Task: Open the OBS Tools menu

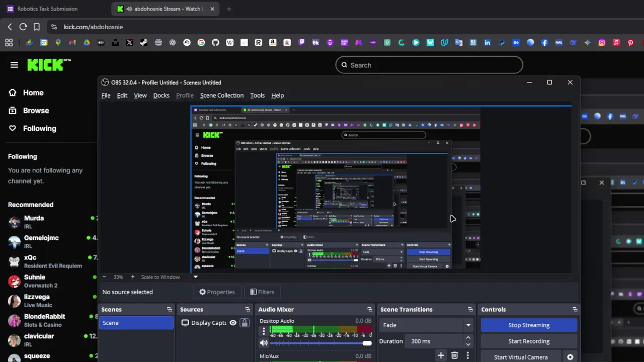Action: click(258, 96)
